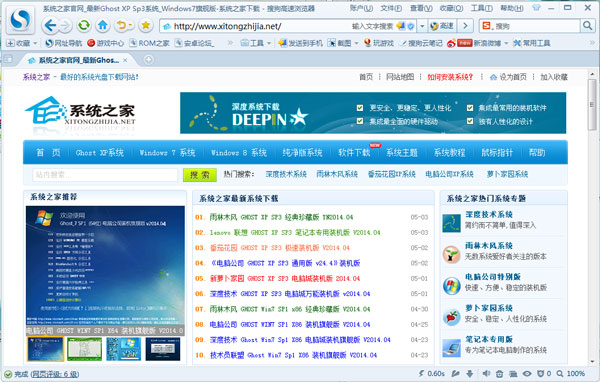Click the shield icon in status bar
600x382 pixels.
pyautogui.click(x=540, y=373)
